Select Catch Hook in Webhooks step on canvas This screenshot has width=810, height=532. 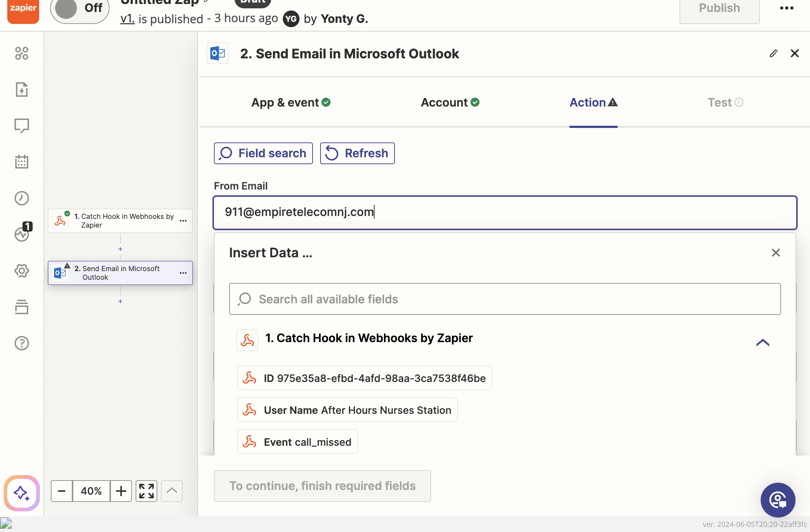(120, 221)
